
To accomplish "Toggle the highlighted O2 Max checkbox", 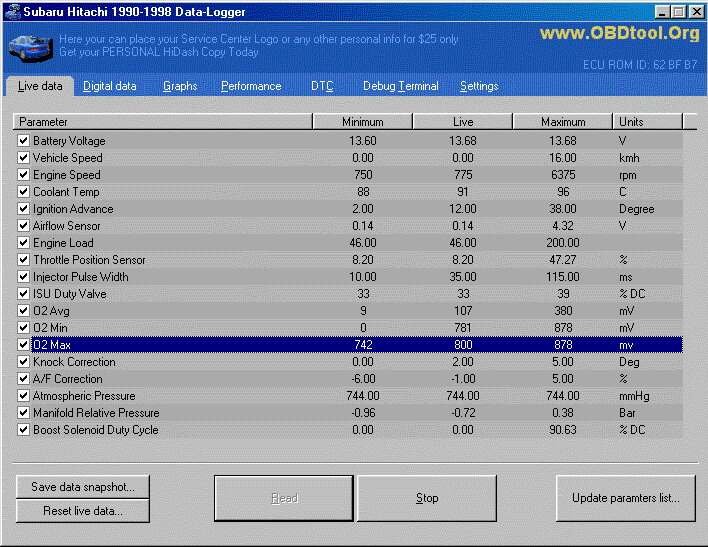I will (x=23, y=345).
